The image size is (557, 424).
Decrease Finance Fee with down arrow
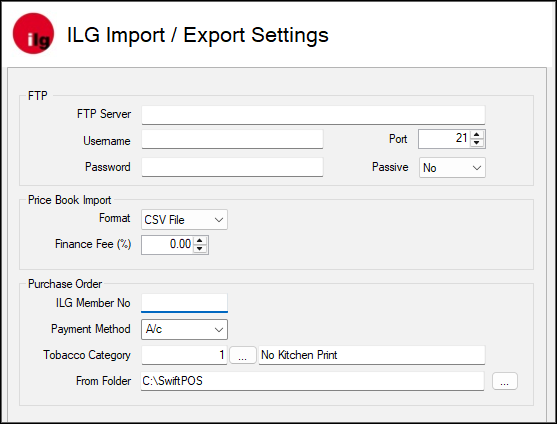tap(200, 249)
